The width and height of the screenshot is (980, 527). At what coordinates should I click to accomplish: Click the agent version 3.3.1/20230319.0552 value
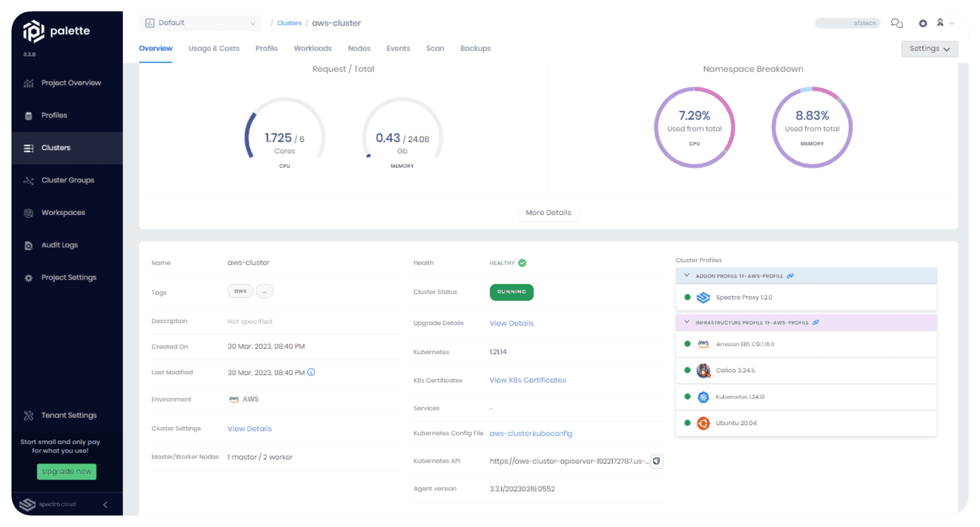(522, 488)
